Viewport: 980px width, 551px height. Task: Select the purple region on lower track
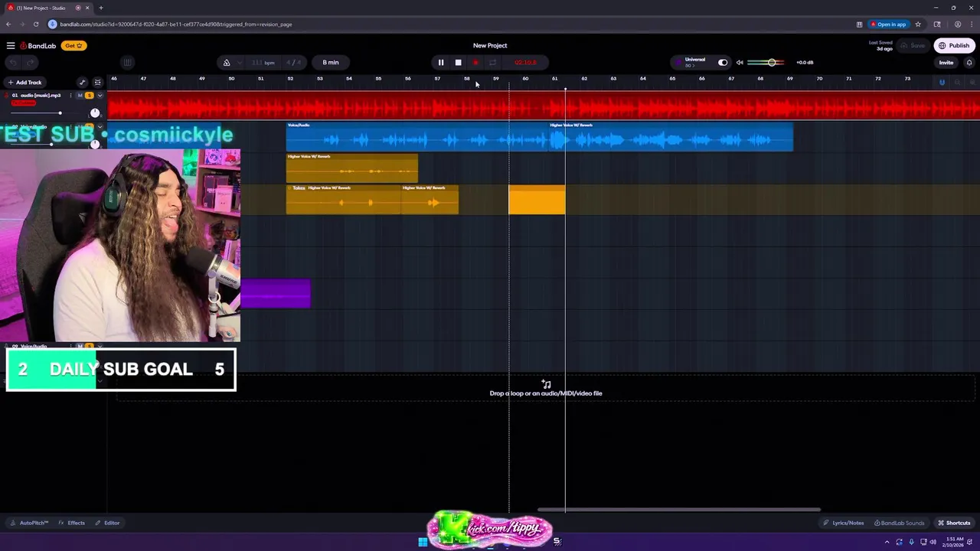276,294
